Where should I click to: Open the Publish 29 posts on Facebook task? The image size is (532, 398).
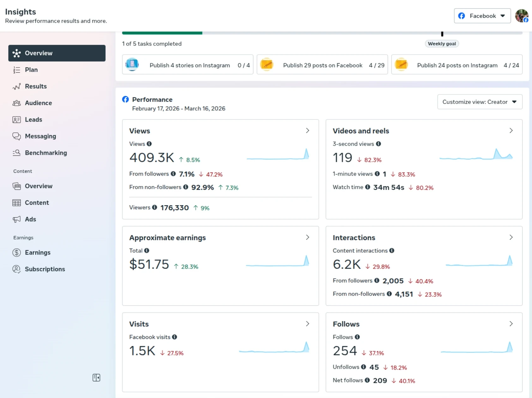(322, 65)
